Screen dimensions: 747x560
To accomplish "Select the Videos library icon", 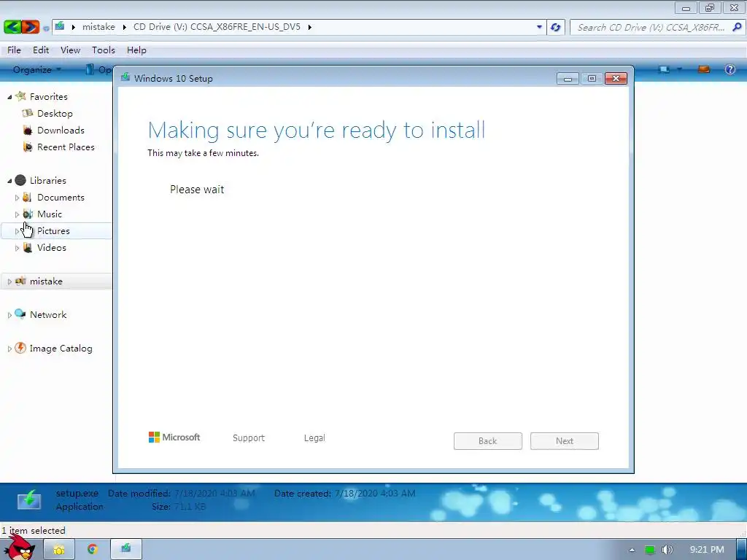I will tap(28, 248).
